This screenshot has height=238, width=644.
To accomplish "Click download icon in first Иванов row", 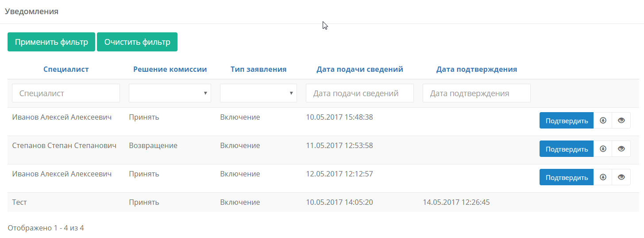I will (x=603, y=121).
